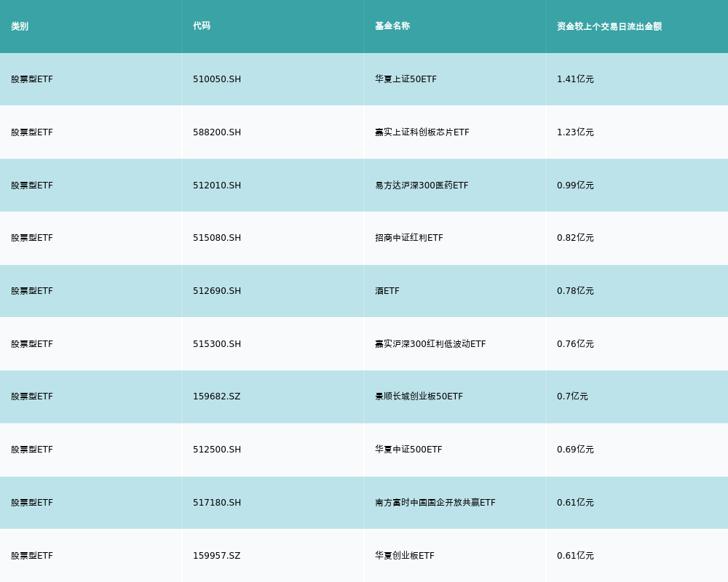Click the 类别 column header
The image size is (728, 582).
20,26
